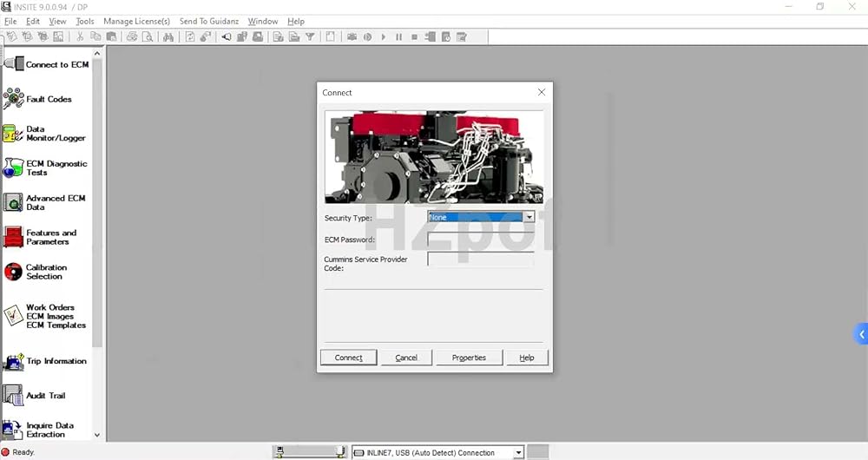The image size is (868, 460).
Task: Open the INLINE7 USB connection dropdown
Action: pyautogui.click(x=518, y=453)
